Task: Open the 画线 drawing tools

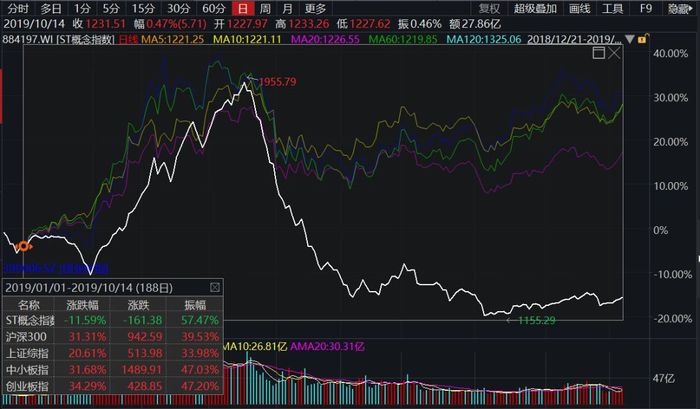Action: pyautogui.click(x=579, y=8)
